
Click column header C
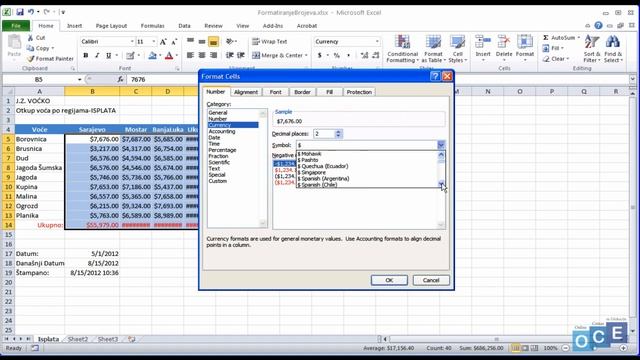[x=136, y=91]
